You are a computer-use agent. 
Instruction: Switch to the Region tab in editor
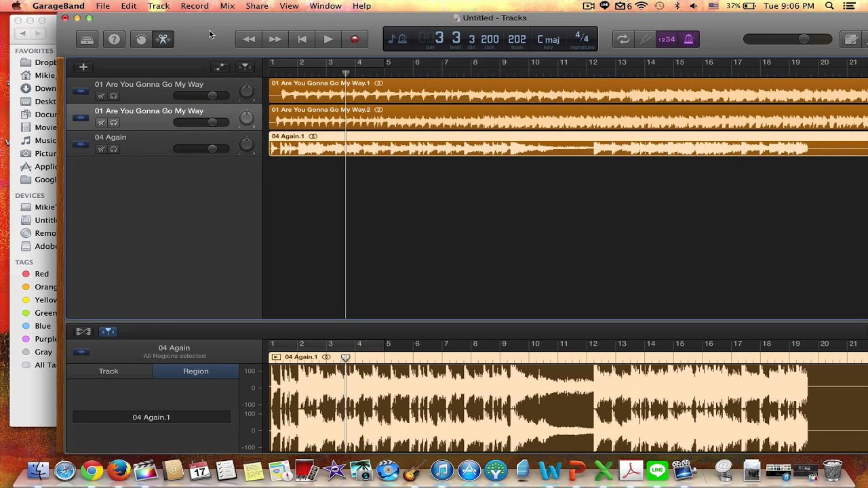tap(195, 371)
